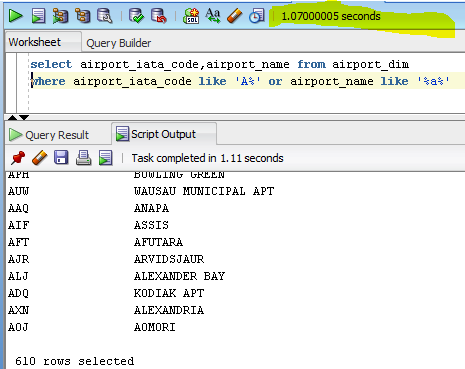Click 'AFUTARA' in the output

(158, 242)
